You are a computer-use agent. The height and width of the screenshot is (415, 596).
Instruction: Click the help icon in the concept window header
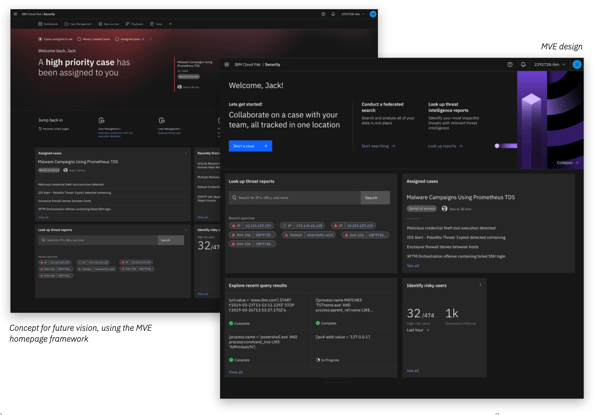coord(323,14)
